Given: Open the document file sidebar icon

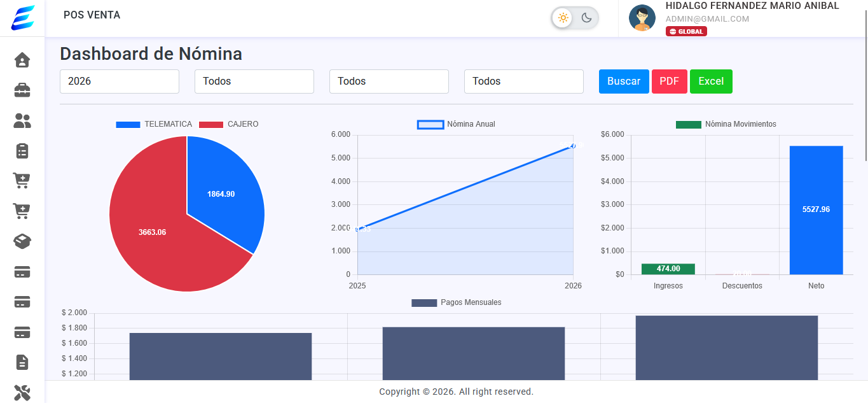Looking at the screenshot, I should point(22,362).
